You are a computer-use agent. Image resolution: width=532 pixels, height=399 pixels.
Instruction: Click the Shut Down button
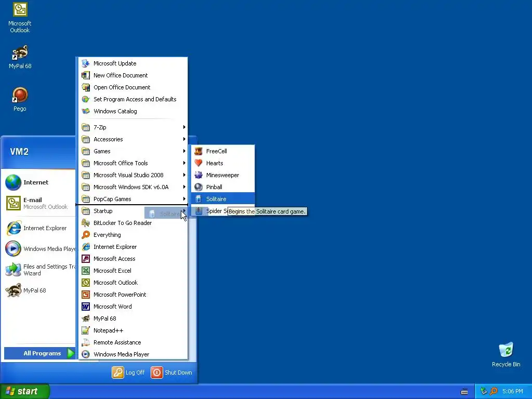[x=171, y=373]
